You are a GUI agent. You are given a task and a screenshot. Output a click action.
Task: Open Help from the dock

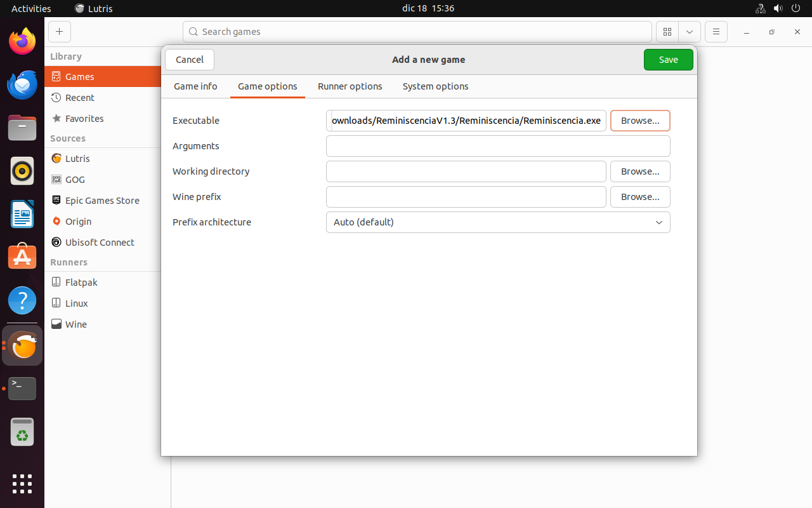(22, 300)
